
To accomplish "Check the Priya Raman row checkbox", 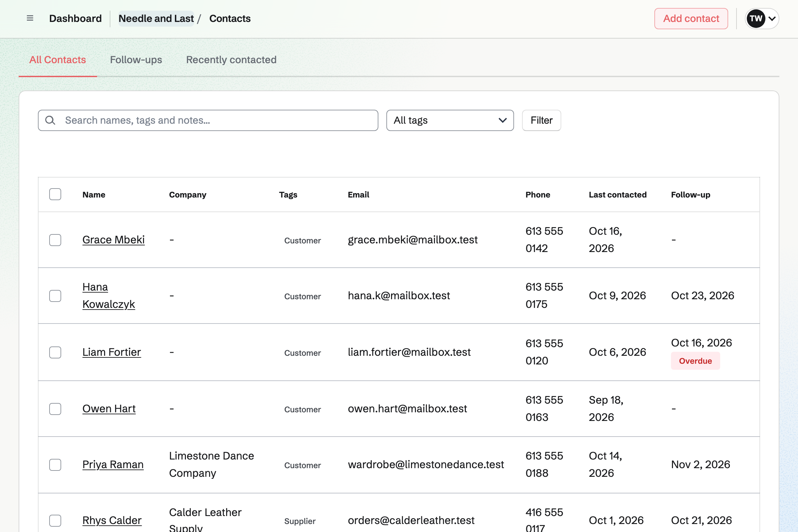I will (x=55, y=465).
